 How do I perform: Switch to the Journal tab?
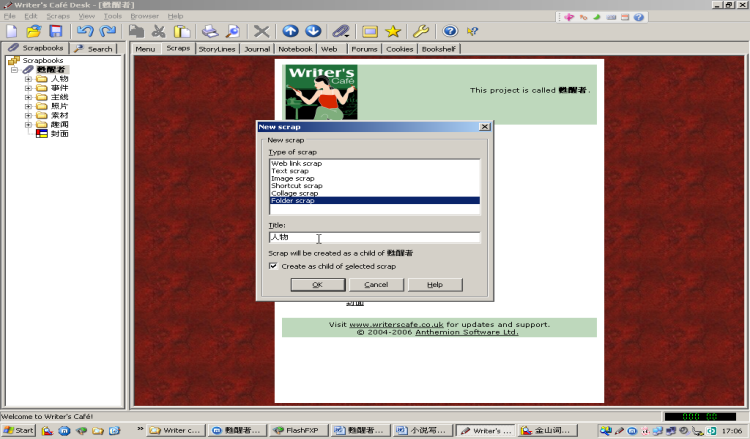(x=257, y=49)
